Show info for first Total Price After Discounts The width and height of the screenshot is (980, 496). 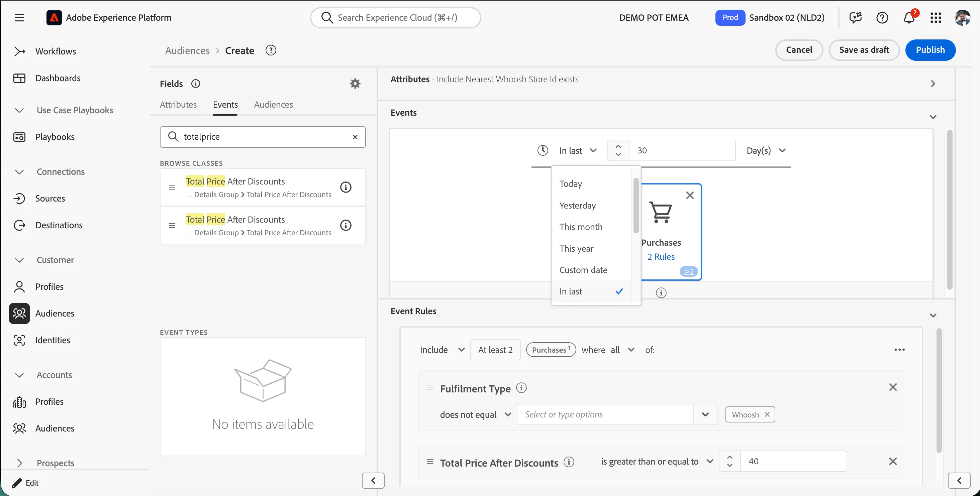tap(346, 187)
